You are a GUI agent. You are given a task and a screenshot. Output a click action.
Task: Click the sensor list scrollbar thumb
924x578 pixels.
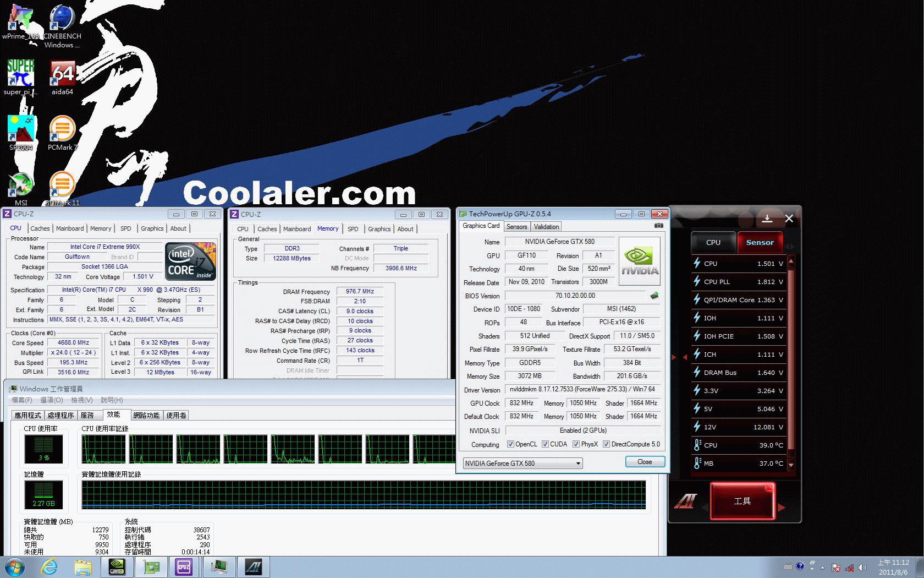pyautogui.click(x=791, y=359)
